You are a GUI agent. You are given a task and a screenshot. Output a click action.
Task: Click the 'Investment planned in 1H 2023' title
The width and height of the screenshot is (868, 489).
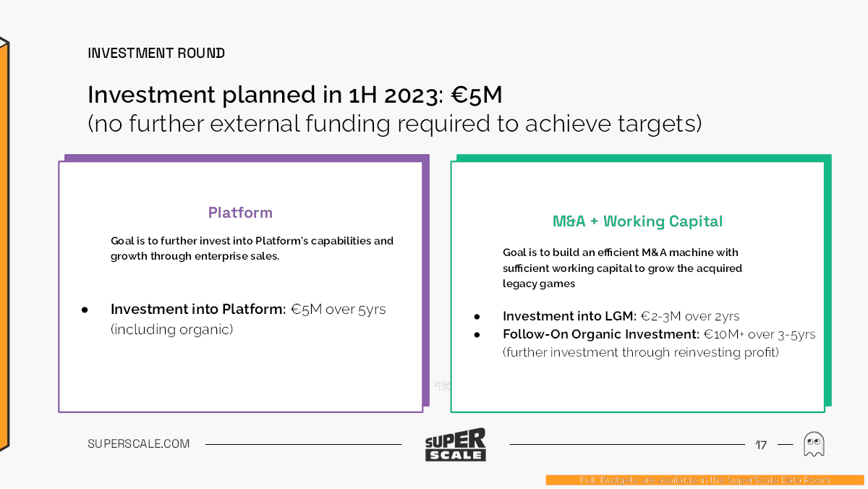tap(294, 95)
